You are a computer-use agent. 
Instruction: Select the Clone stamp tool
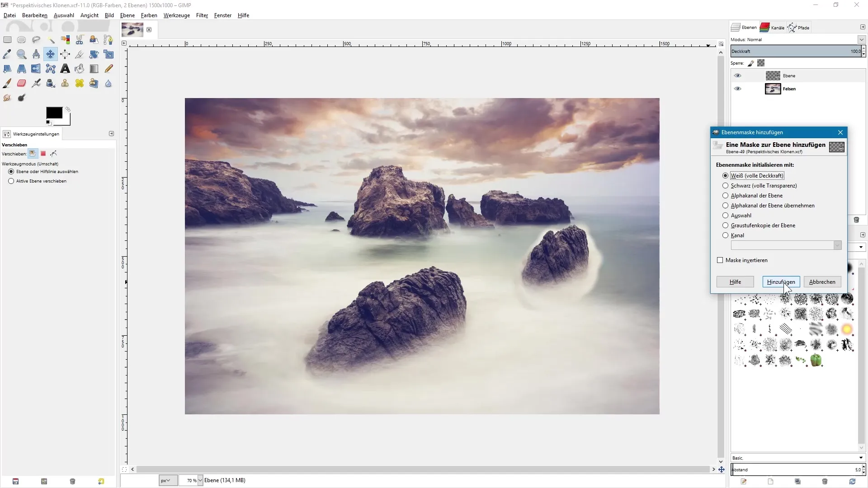[x=65, y=83]
